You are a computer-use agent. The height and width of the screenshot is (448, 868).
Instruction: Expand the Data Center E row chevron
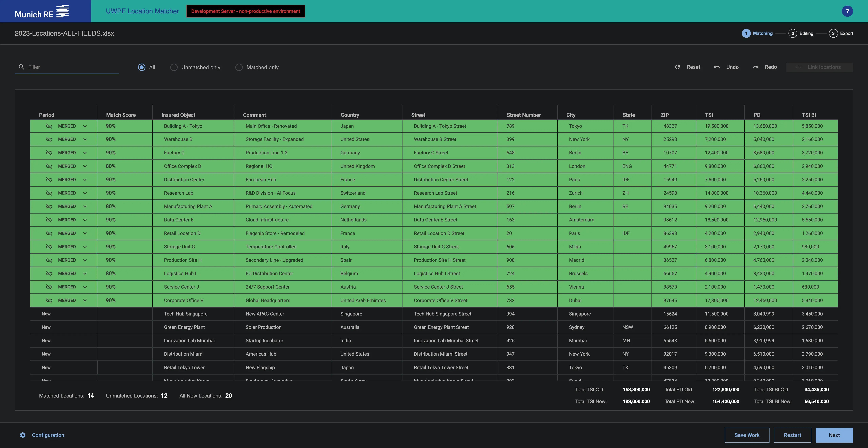(x=85, y=220)
